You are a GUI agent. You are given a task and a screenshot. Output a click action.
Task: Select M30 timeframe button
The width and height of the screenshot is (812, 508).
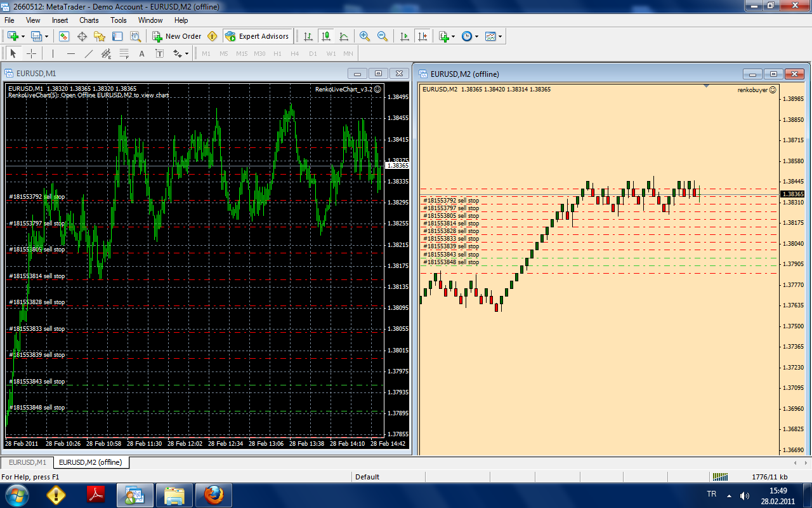pos(259,54)
